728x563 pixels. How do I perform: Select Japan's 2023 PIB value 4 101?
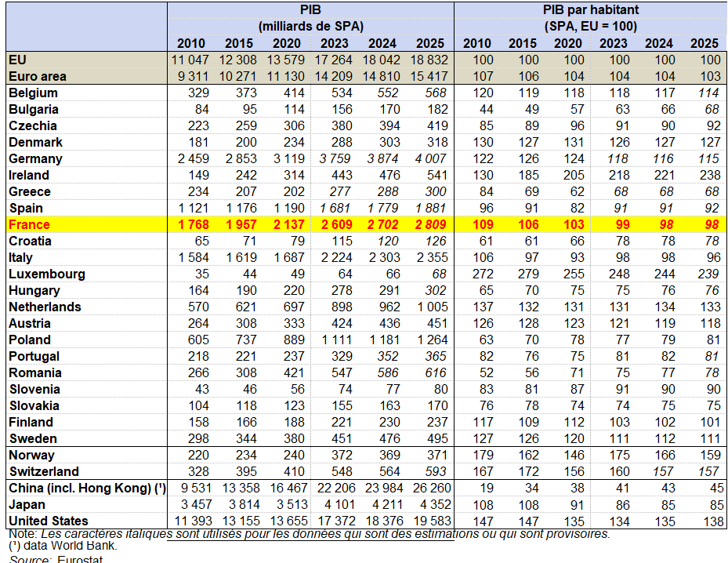click(x=341, y=505)
